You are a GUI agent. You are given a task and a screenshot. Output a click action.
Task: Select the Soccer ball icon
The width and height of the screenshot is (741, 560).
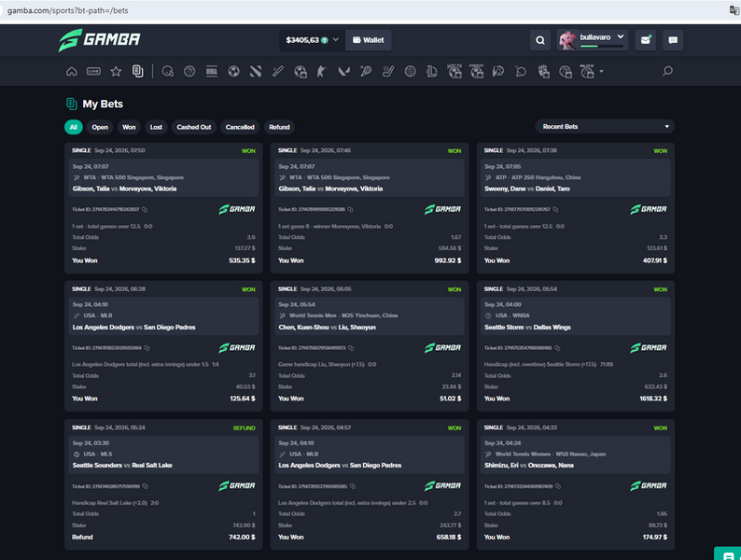233,71
